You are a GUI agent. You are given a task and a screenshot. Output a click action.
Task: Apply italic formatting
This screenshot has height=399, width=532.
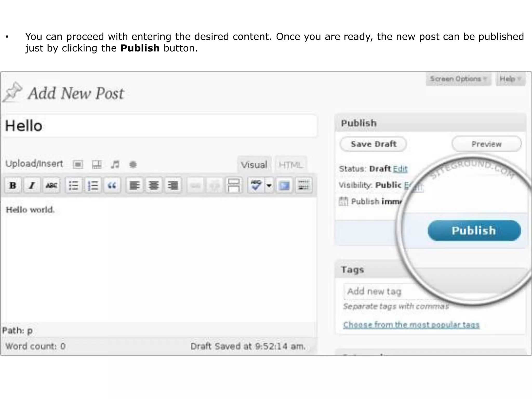pyautogui.click(x=32, y=185)
